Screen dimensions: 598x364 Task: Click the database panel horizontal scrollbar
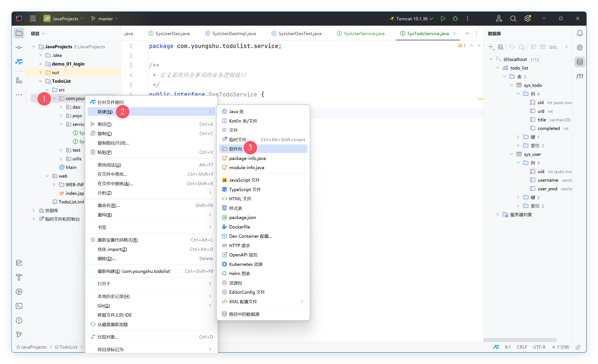click(520, 340)
